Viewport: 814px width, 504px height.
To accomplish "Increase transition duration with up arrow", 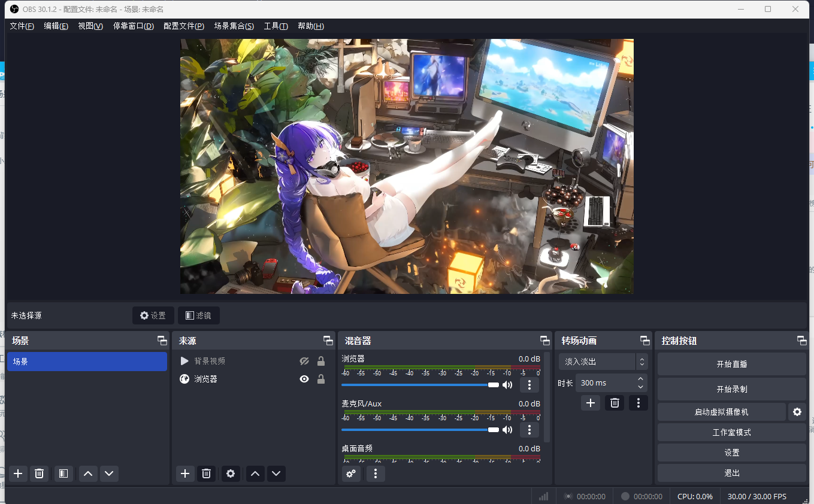I will tap(641, 379).
